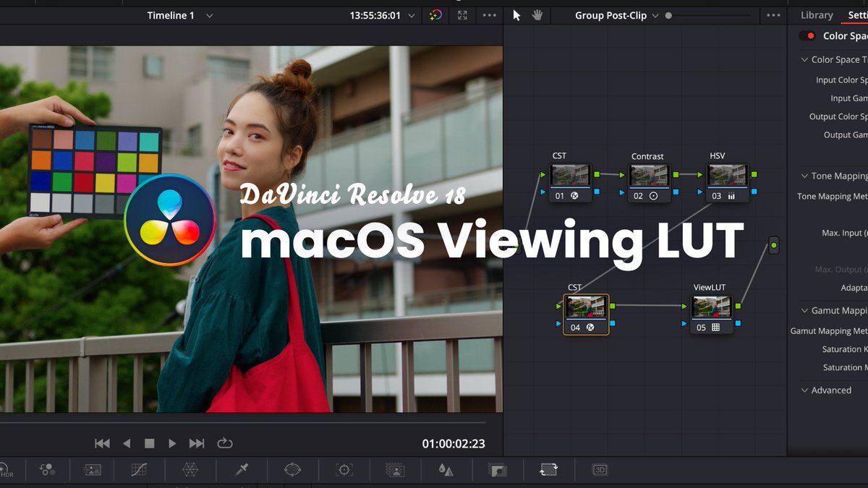
Task: Collapse the Gamut Mapping section
Action: pyautogui.click(x=805, y=310)
